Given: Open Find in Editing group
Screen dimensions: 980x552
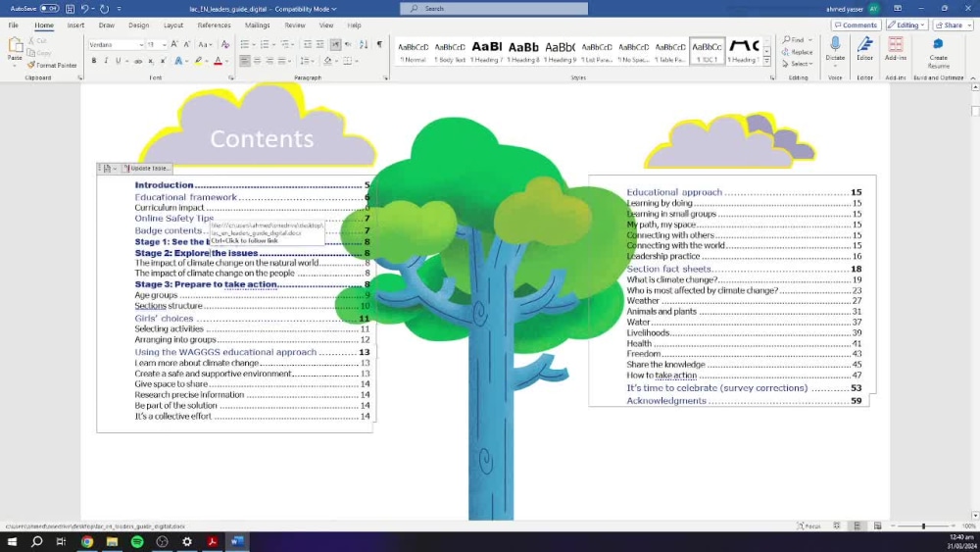Looking at the screenshot, I should point(793,40).
